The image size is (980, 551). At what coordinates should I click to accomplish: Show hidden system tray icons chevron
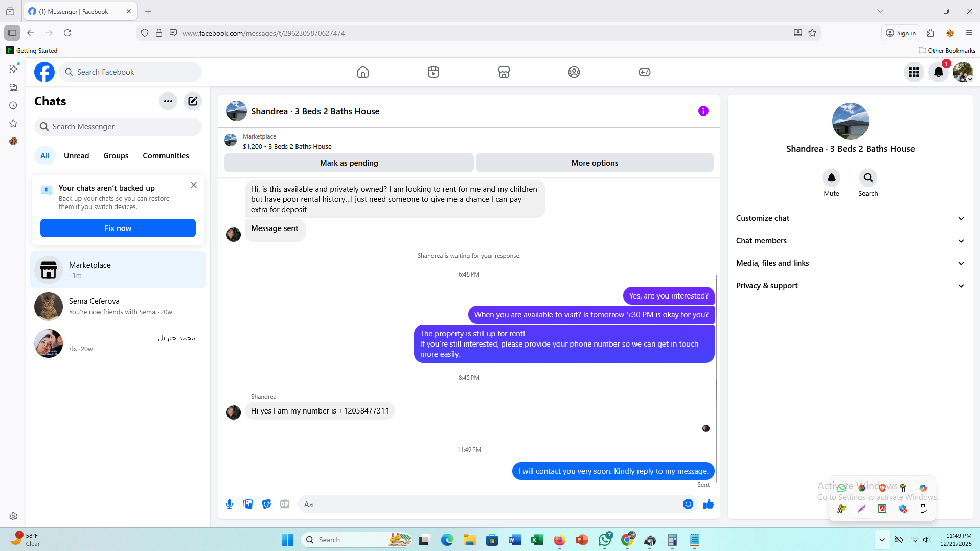click(x=882, y=540)
